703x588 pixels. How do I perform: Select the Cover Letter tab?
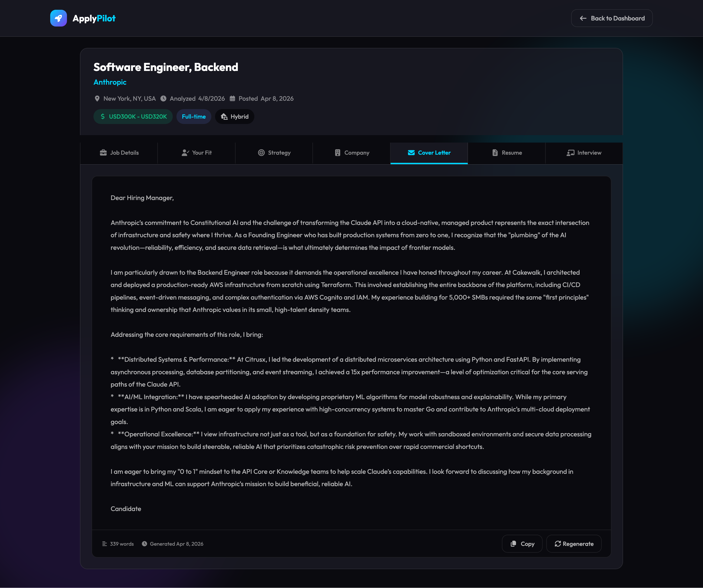pyautogui.click(x=429, y=153)
